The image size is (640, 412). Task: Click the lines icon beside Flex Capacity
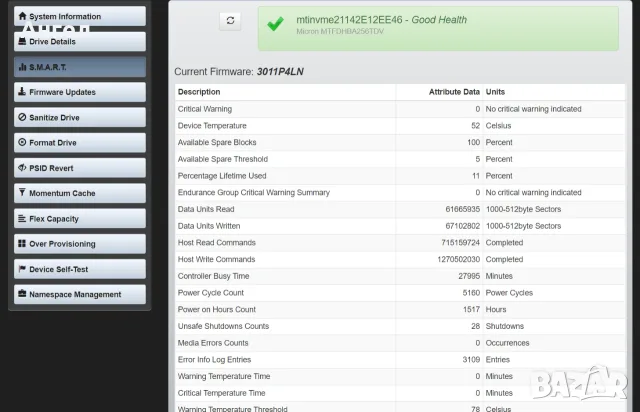(x=22, y=218)
